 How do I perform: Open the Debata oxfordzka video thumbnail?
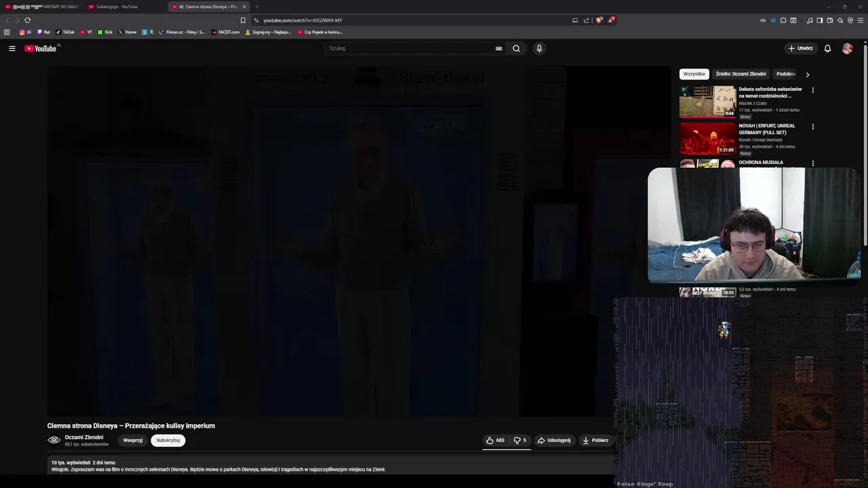[707, 102]
